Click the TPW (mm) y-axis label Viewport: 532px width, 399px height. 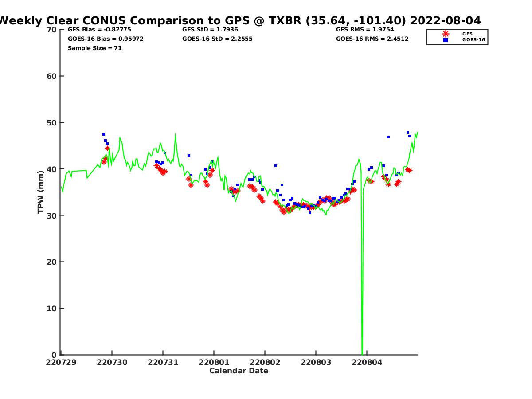click(x=41, y=192)
